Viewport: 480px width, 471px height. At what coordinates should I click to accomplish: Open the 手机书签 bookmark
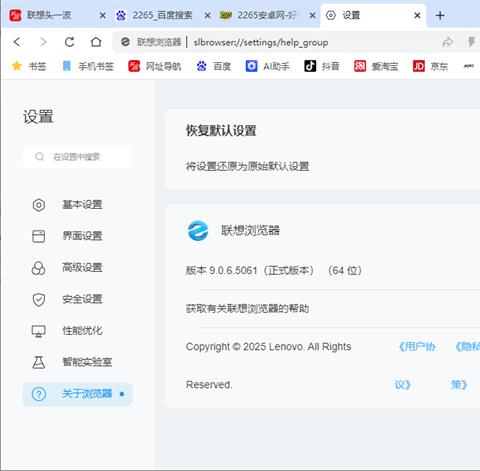88,66
